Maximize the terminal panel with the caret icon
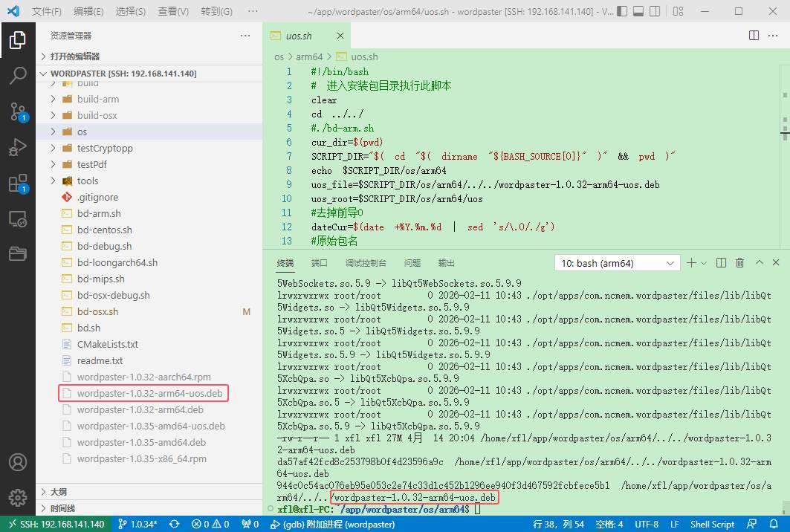 click(x=759, y=263)
